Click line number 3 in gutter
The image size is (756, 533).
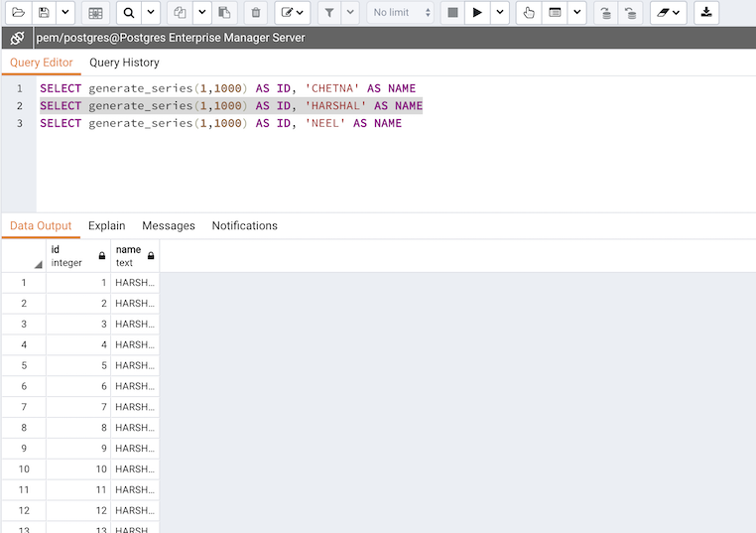(19, 123)
